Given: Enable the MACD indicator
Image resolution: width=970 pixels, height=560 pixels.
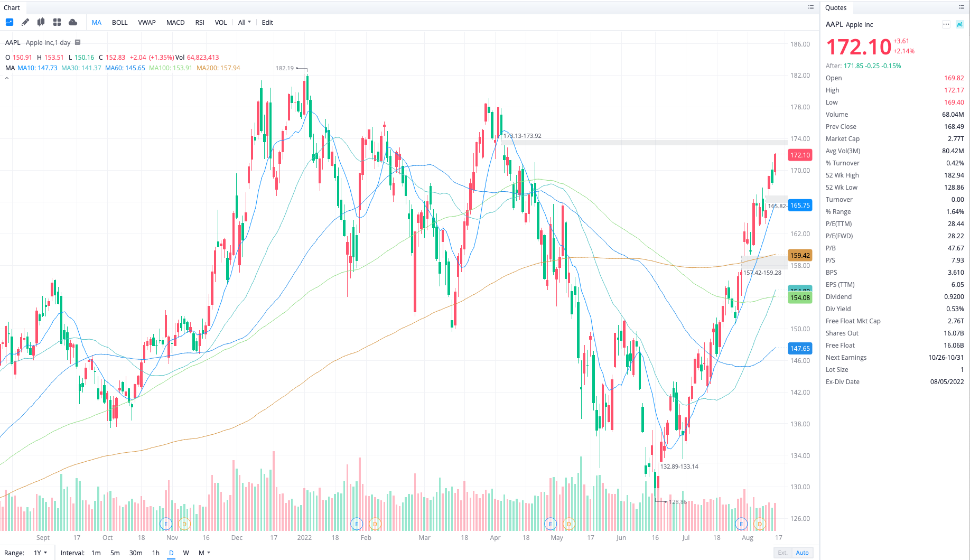Looking at the screenshot, I should pyautogui.click(x=175, y=22).
